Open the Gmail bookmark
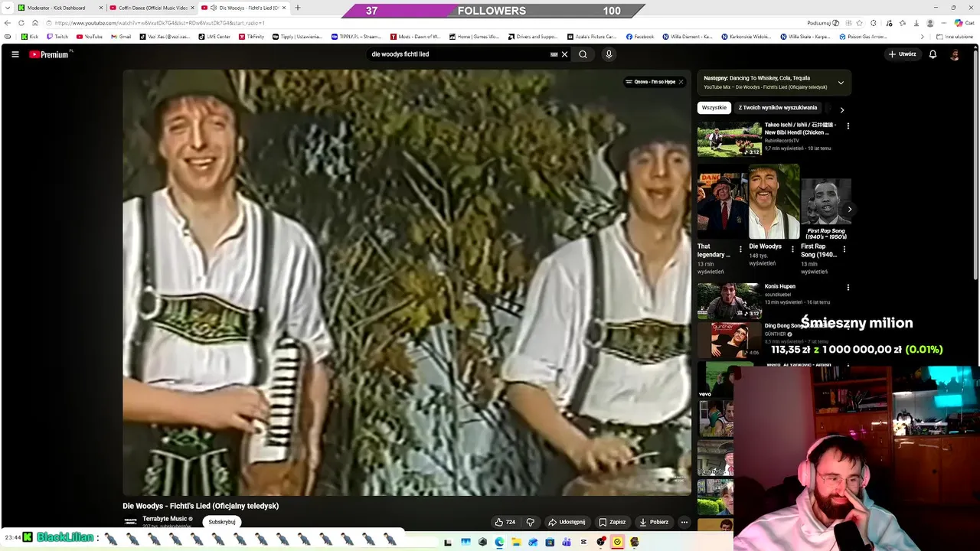Image resolution: width=980 pixels, height=551 pixels. [121, 37]
